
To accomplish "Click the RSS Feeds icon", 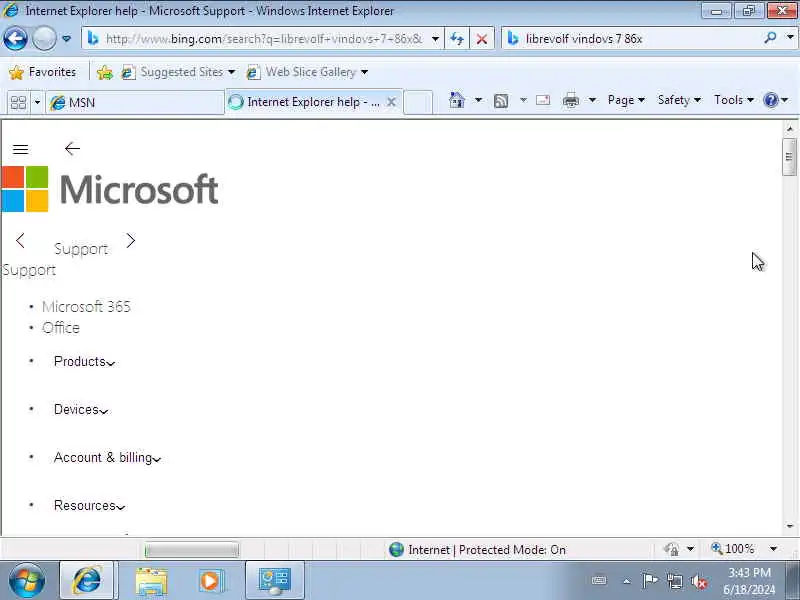I will tap(501, 101).
